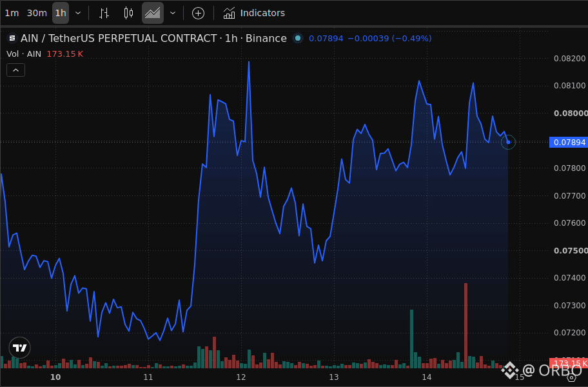Select the 1h timeframe
This screenshot has width=588, height=387.
click(61, 13)
